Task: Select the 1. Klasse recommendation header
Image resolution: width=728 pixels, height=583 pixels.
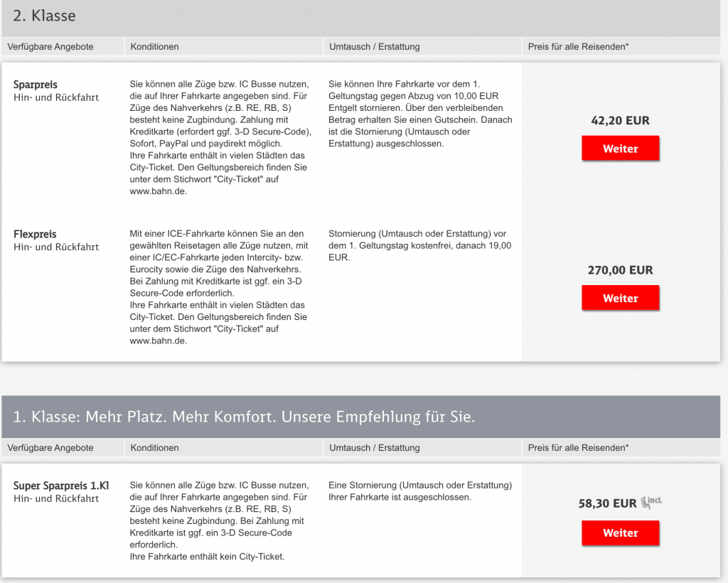Action: [x=244, y=417]
